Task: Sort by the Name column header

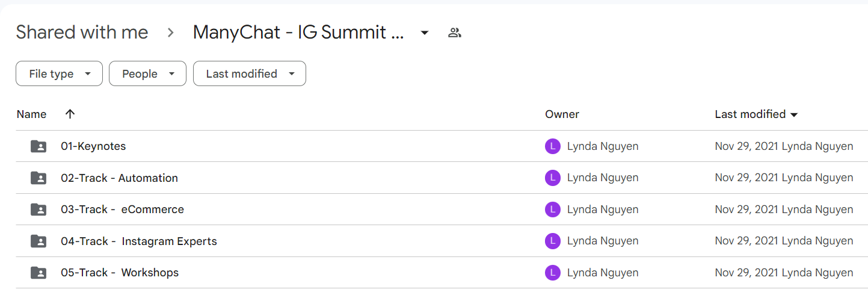Action: pyautogui.click(x=31, y=114)
